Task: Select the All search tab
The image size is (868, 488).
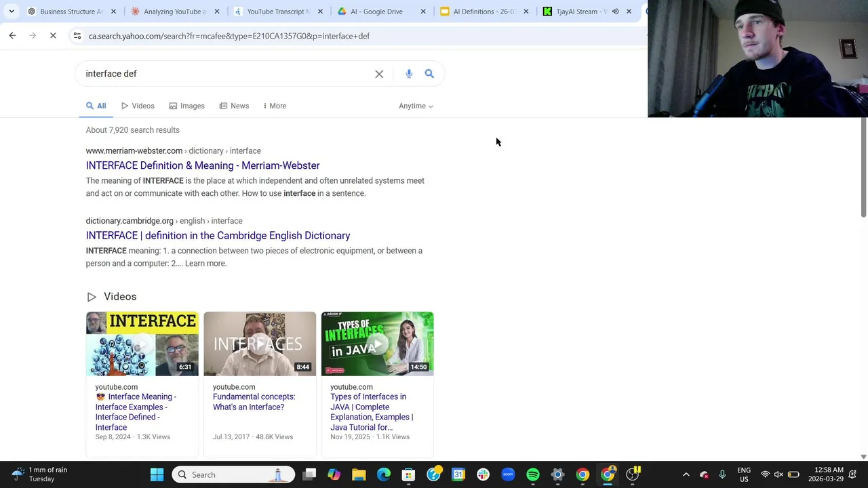Action: pos(96,106)
